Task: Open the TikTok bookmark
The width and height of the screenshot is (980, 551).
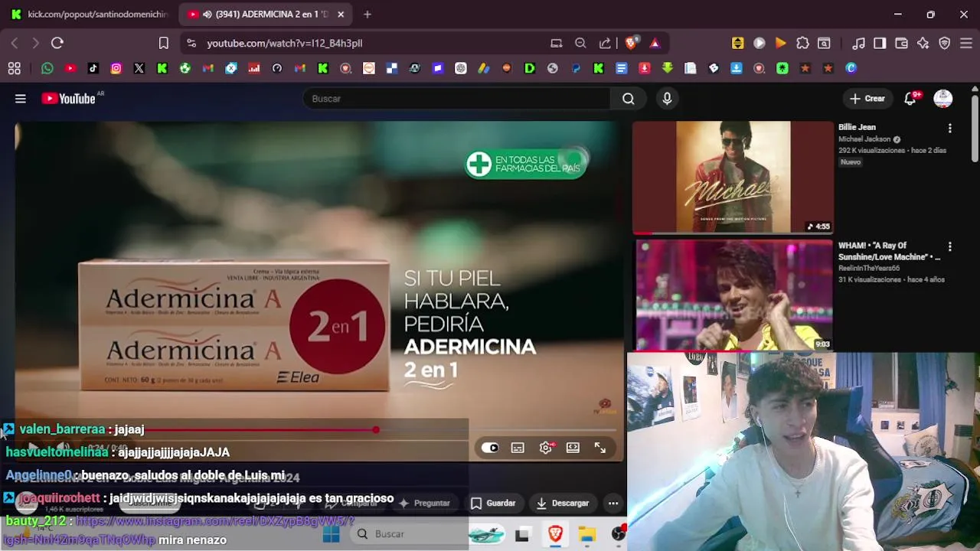Action: pos(93,68)
